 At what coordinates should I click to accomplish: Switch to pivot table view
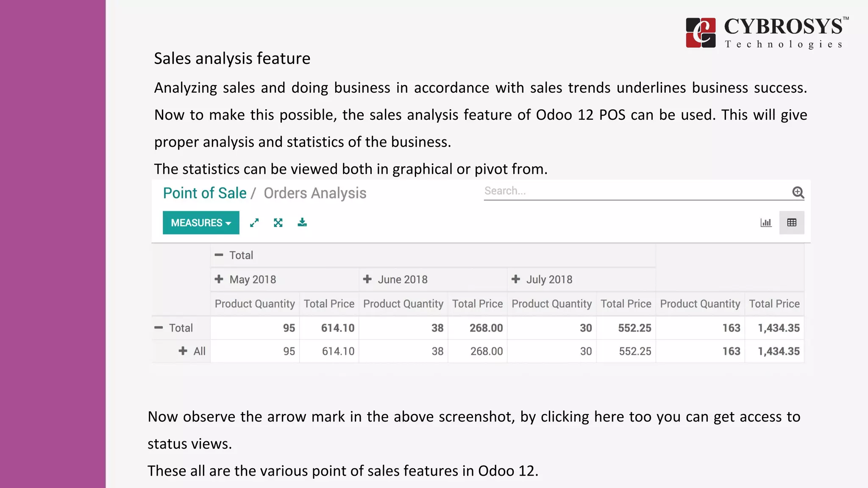(x=792, y=222)
